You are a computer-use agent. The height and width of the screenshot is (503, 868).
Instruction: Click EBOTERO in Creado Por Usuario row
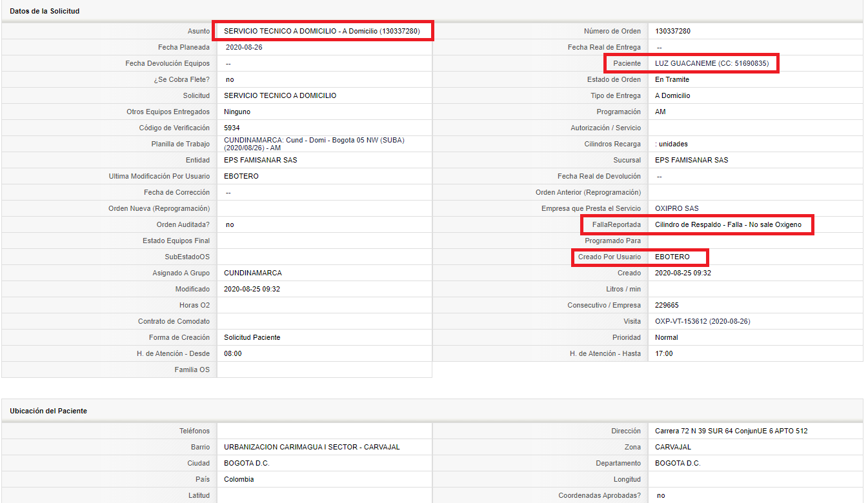tap(672, 257)
